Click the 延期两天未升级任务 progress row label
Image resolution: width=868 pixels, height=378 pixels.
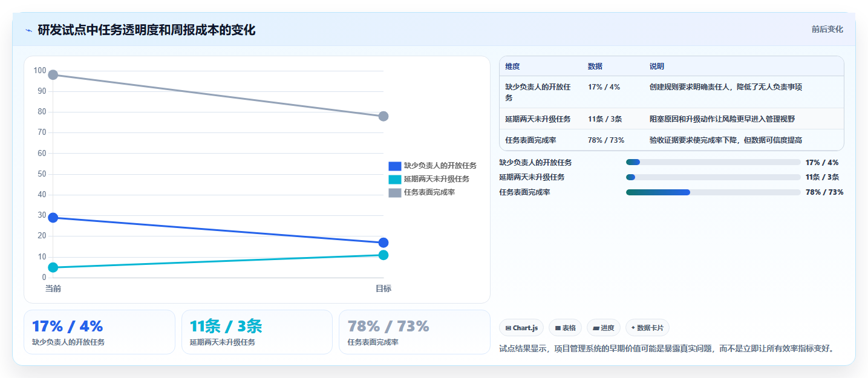[x=532, y=177]
